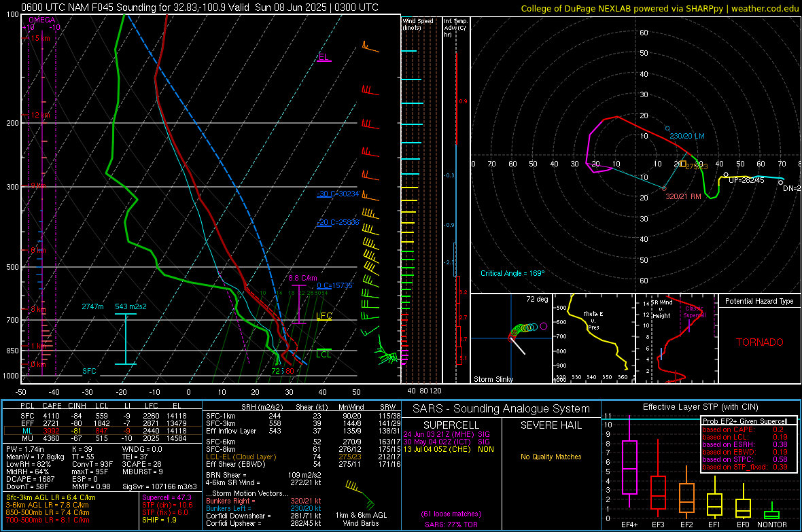
Task: Select the SFC parcel row in the table
Action: point(103,416)
